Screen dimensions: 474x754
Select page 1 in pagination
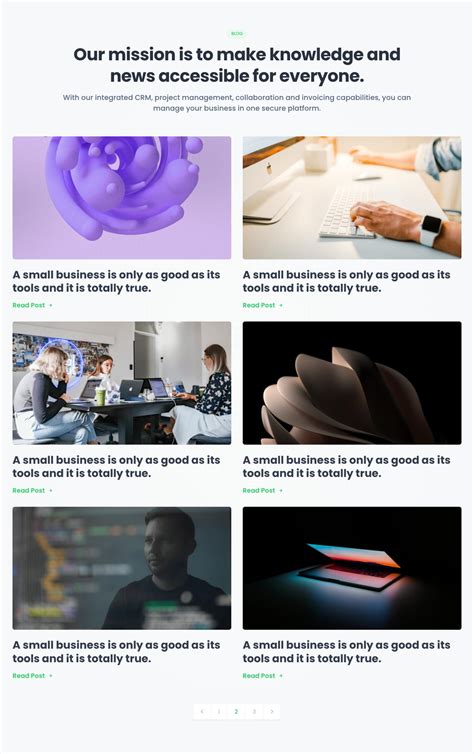coord(219,711)
